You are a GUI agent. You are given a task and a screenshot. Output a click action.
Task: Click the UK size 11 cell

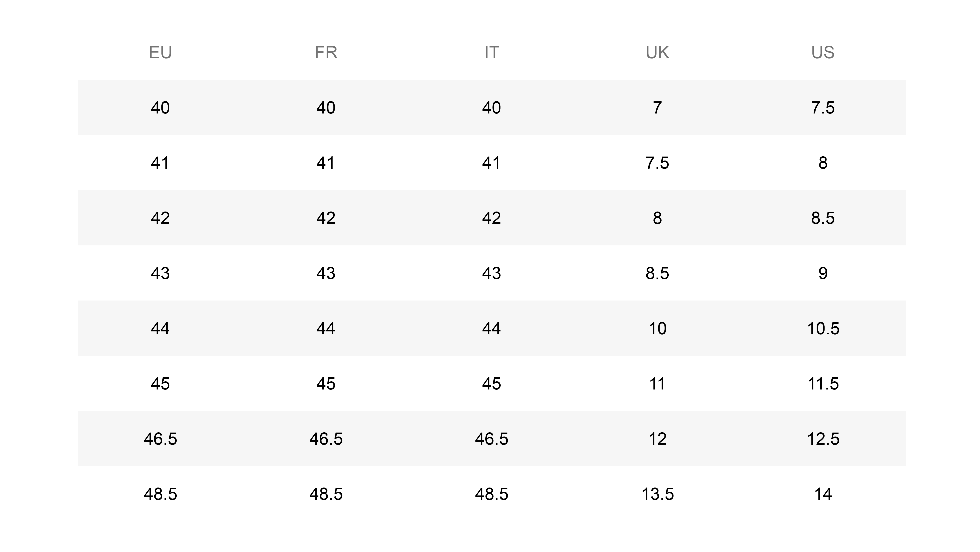click(x=657, y=384)
